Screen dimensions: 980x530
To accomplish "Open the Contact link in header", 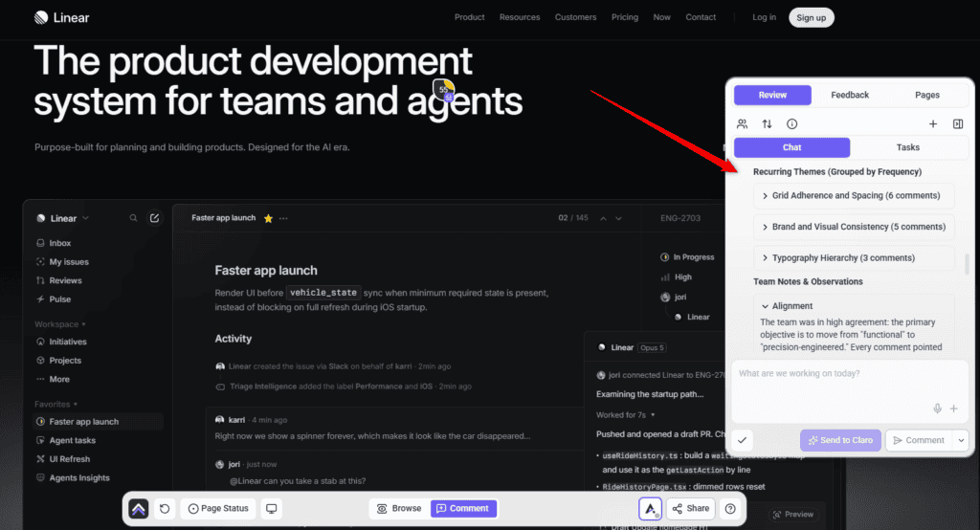I will pos(701,17).
